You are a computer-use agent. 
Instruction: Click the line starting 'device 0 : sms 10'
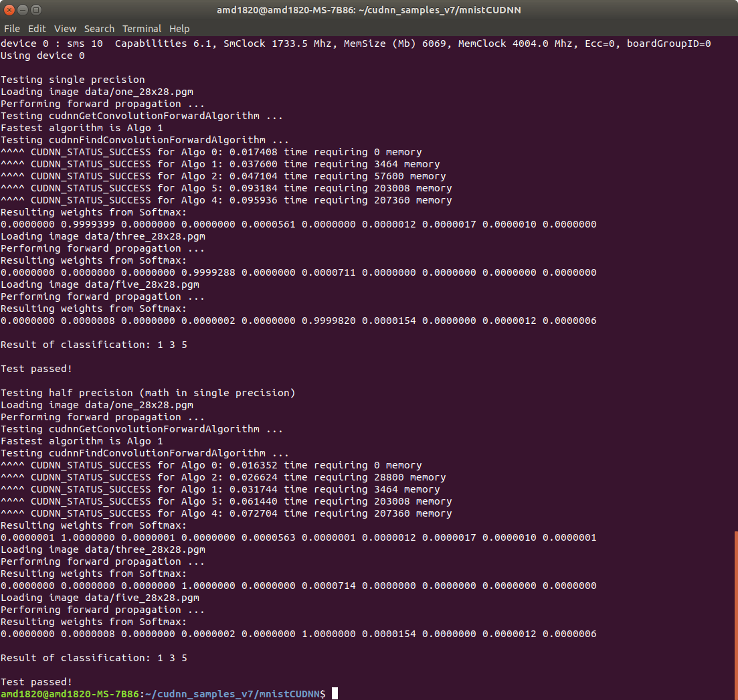pyautogui.click(x=355, y=43)
